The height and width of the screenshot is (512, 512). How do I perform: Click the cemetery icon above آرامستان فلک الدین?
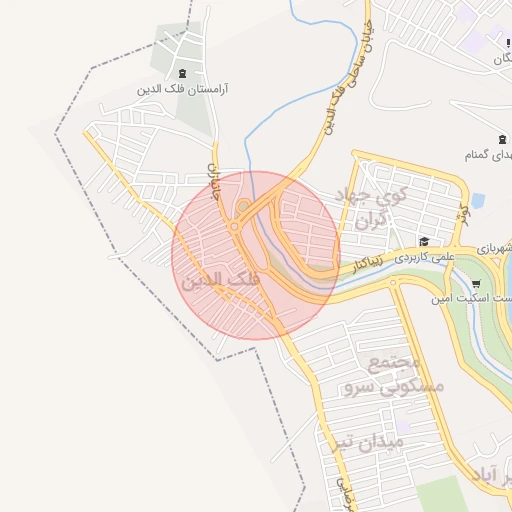point(182,73)
